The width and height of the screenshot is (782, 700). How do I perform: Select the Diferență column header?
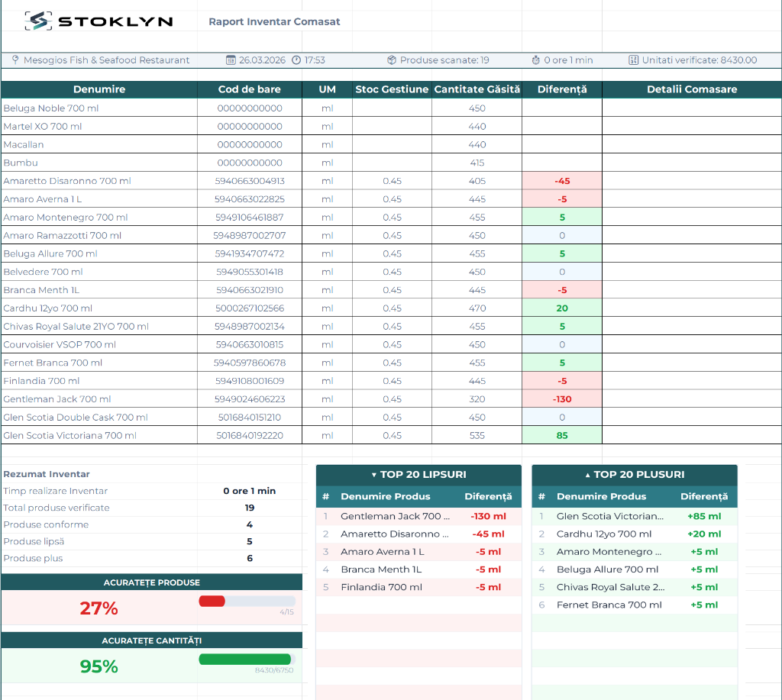coord(562,89)
